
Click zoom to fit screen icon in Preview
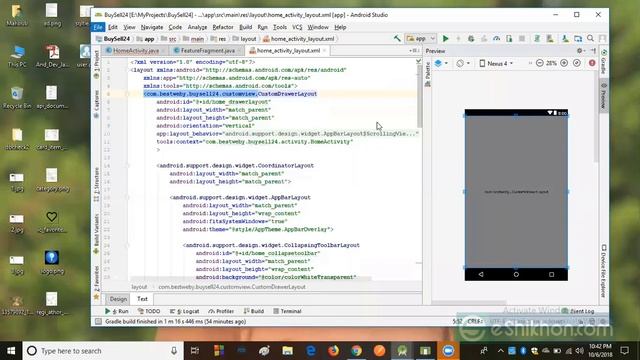pos(577,63)
